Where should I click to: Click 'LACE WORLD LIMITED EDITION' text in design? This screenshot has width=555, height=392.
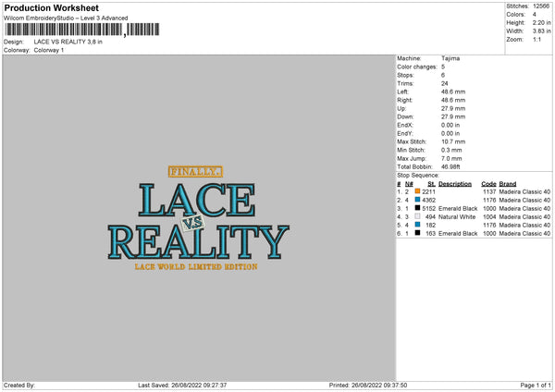pyautogui.click(x=196, y=267)
